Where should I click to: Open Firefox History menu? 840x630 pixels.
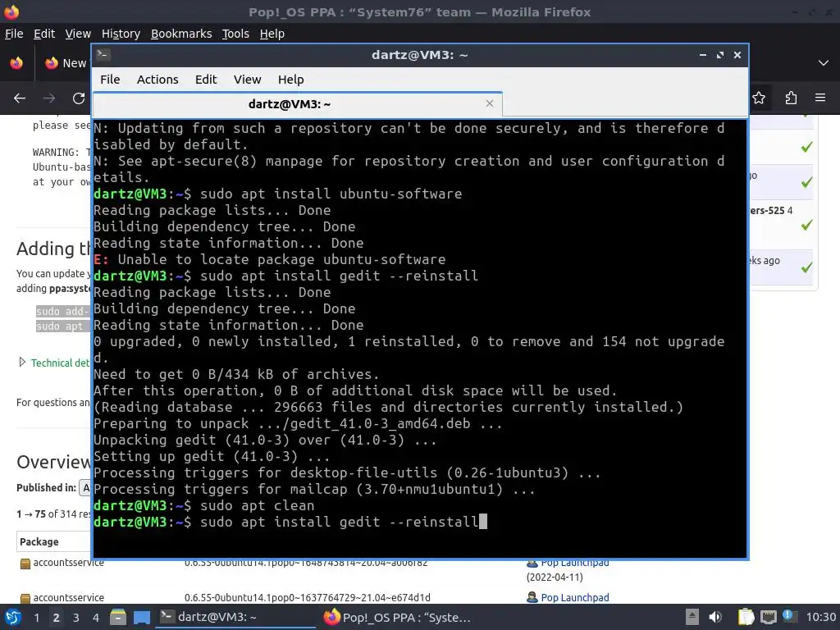click(x=121, y=34)
